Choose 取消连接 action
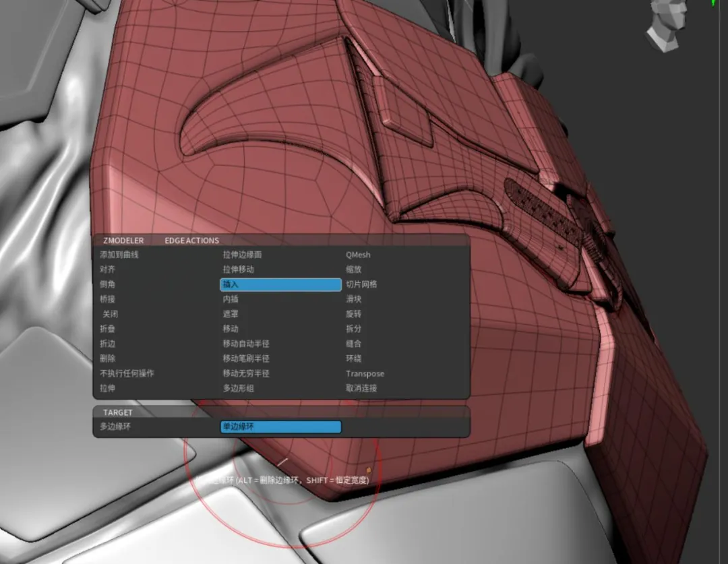The width and height of the screenshot is (728, 564). (361, 388)
